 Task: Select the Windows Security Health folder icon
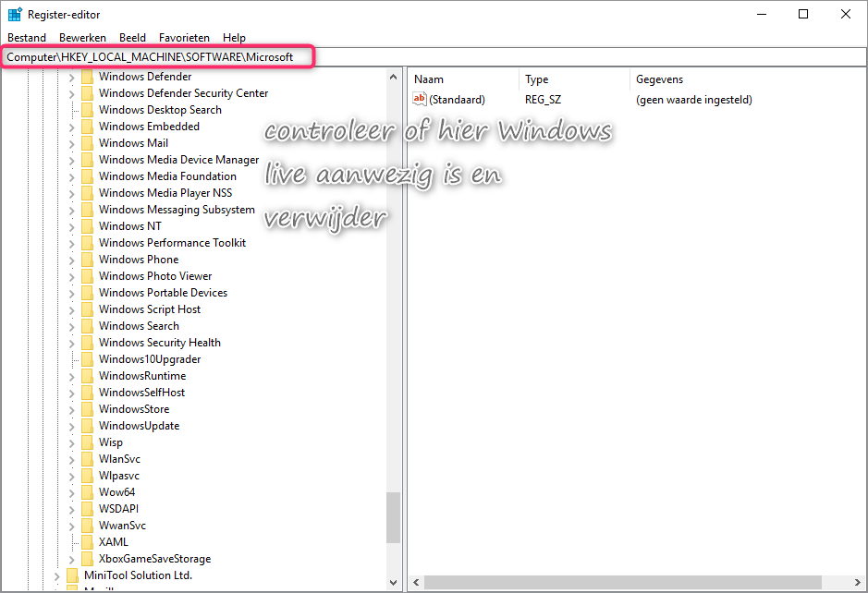[x=87, y=343]
